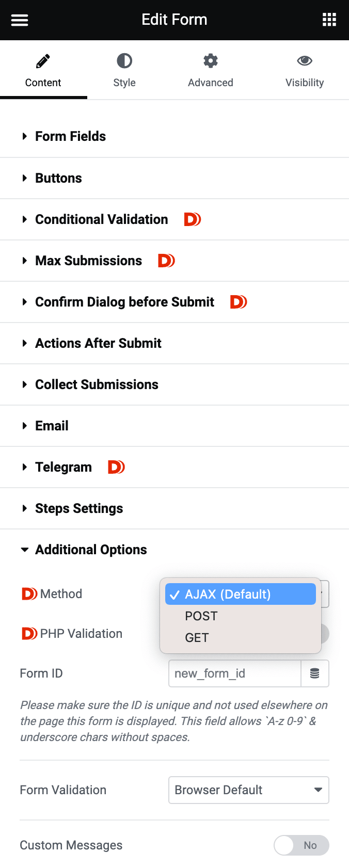Expand the Conditional Validation section

tap(101, 219)
